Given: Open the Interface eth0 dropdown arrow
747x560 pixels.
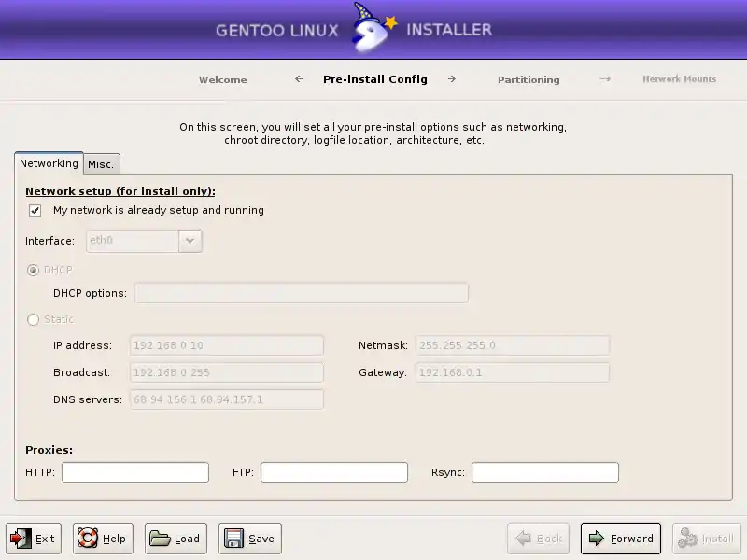Looking at the screenshot, I should [x=190, y=241].
